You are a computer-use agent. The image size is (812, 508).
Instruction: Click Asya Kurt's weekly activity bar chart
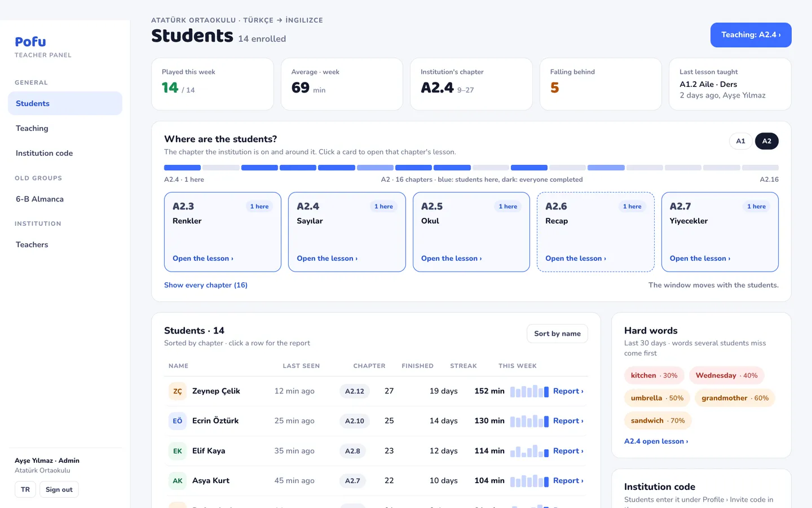(529, 481)
